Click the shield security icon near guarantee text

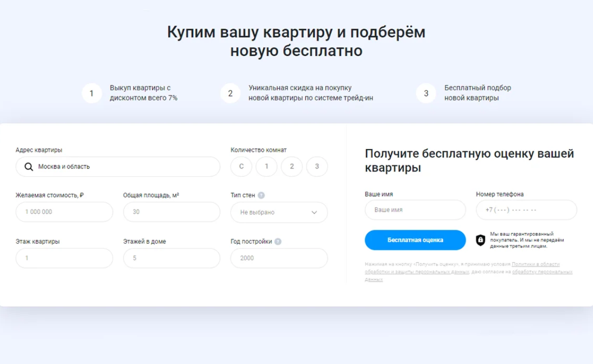pyautogui.click(x=480, y=240)
